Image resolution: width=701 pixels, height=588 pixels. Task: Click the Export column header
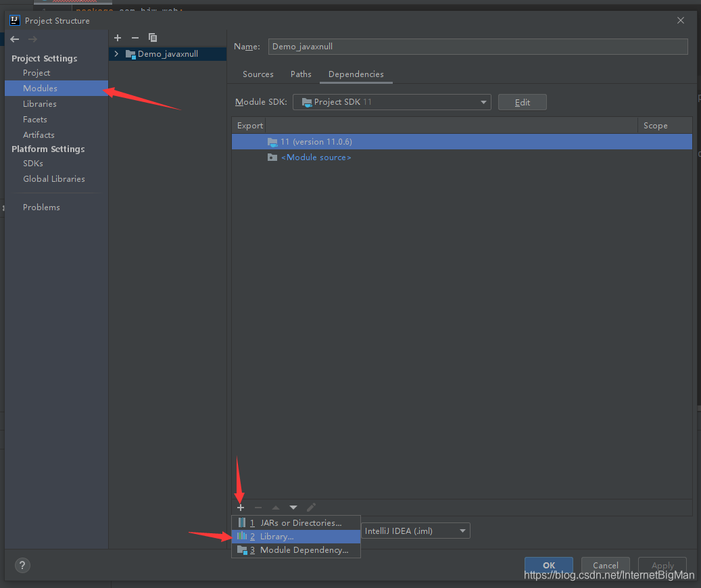250,126
